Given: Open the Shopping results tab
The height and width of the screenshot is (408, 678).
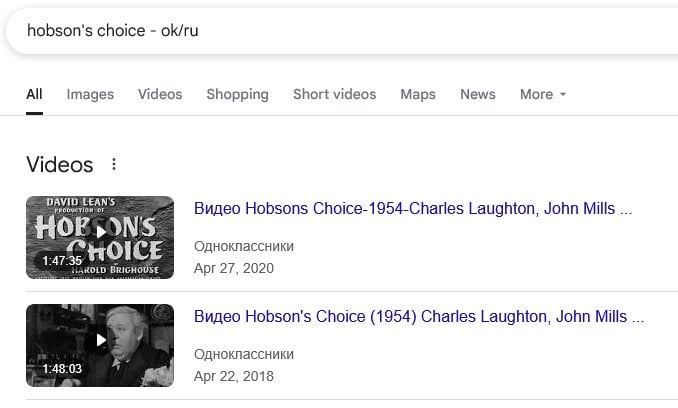Looking at the screenshot, I should coord(237,94).
